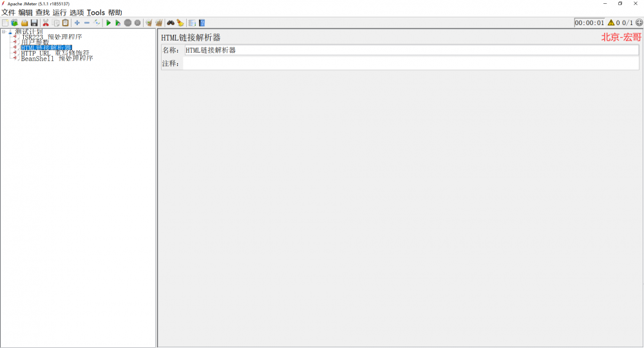Click the 名称 input field
The width and height of the screenshot is (644, 348).
point(411,50)
